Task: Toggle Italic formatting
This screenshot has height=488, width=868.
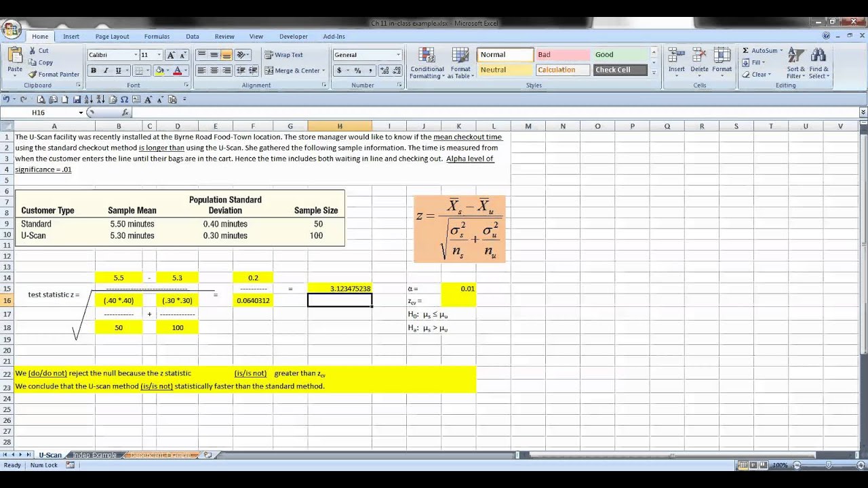Action: [x=106, y=70]
